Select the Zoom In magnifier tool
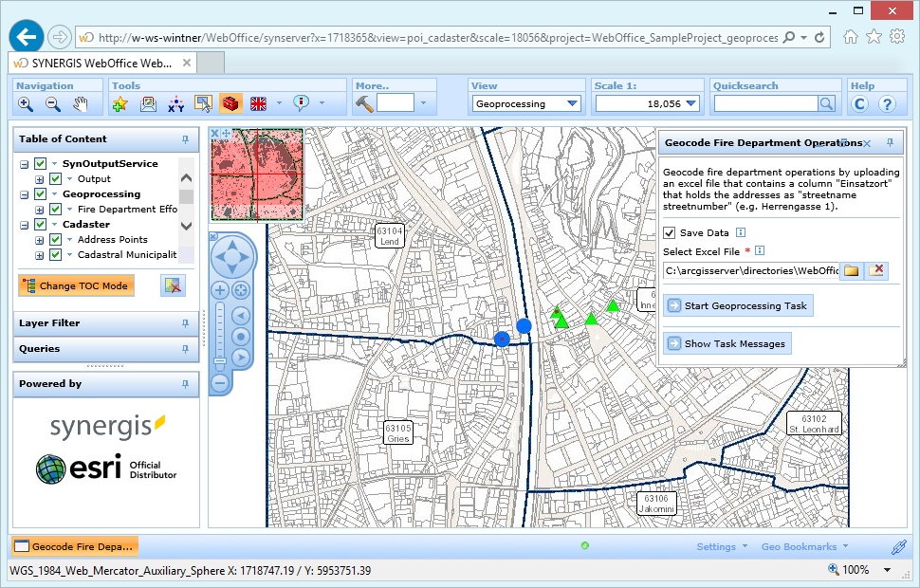 (25, 104)
